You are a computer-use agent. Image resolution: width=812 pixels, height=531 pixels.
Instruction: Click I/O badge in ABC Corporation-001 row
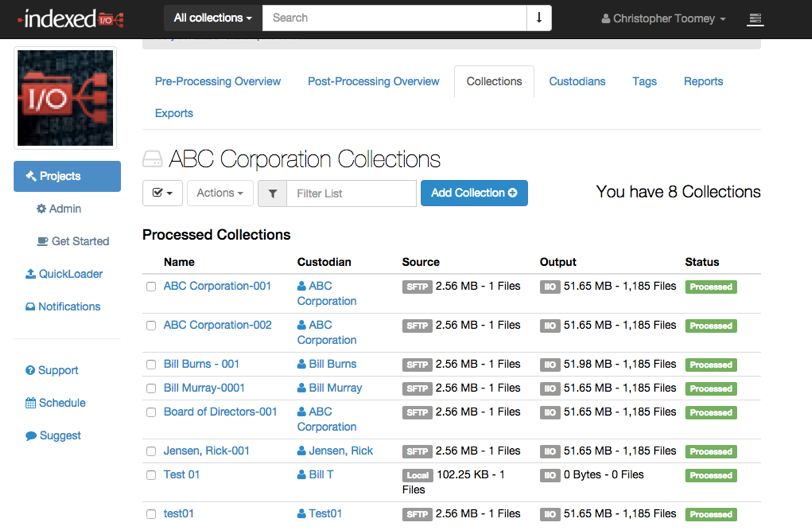coord(550,287)
